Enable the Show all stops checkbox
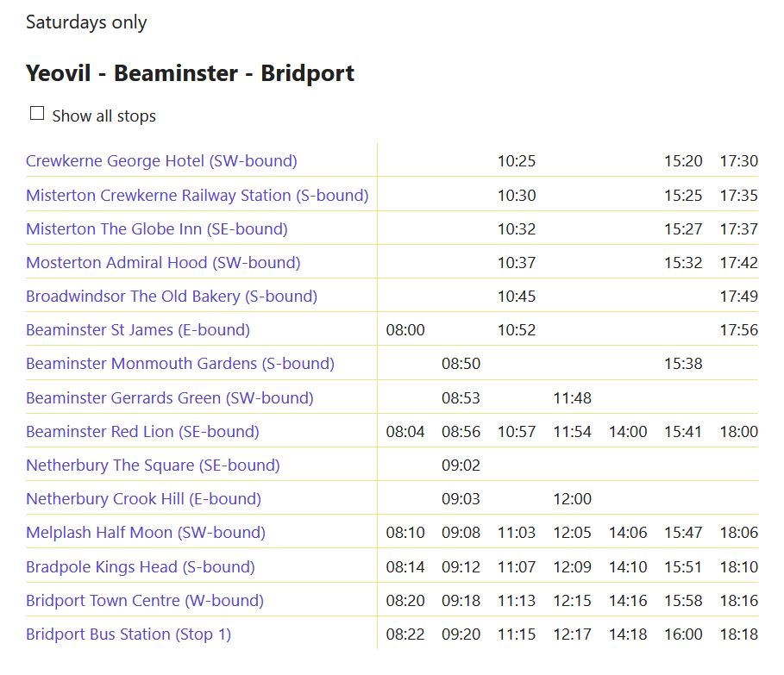This screenshot has width=784, height=675. (37, 114)
